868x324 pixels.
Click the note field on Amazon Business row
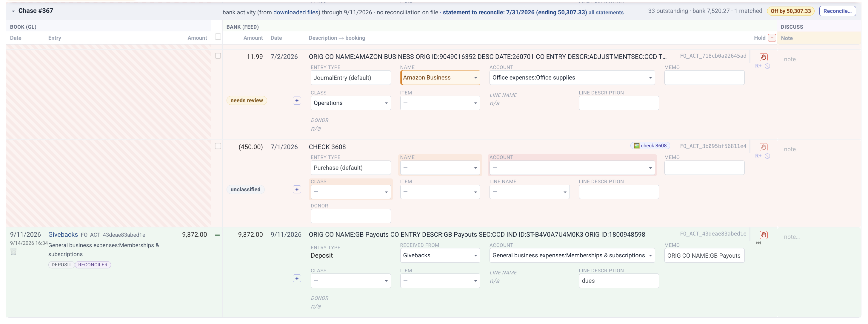[819, 59]
